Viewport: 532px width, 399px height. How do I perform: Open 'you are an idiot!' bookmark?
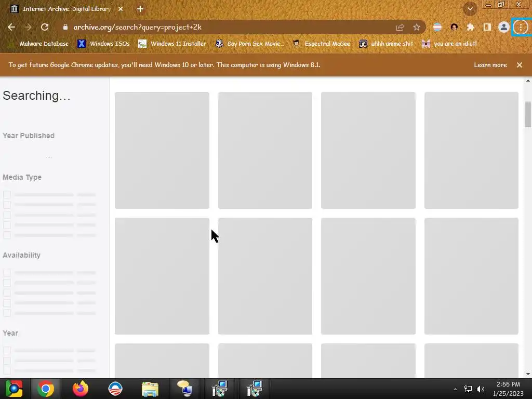pyautogui.click(x=449, y=44)
